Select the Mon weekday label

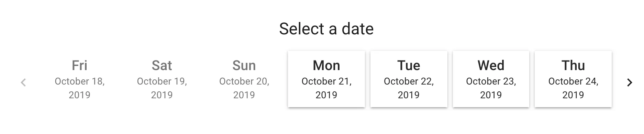click(x=326, y=65)
